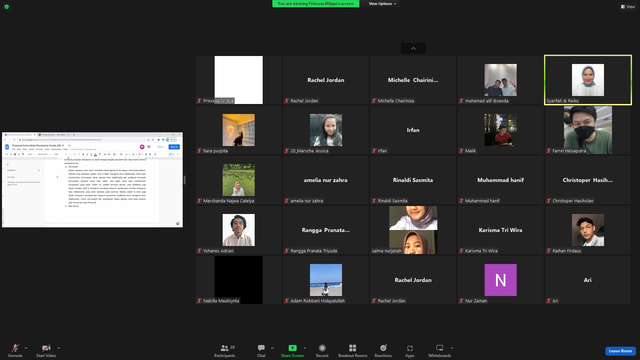Screen dimensions: 640x360
Task: Select muhamad alif ibsanda's tile
Action: tap(500, 80)
